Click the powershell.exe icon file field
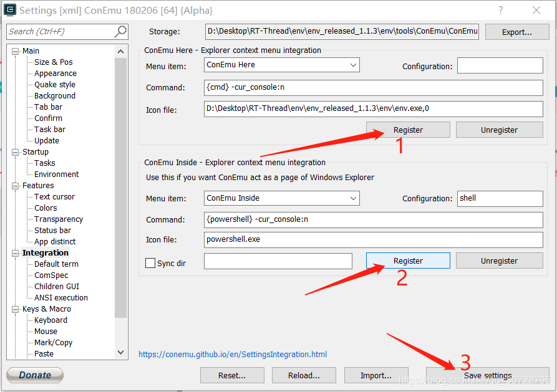This screenshot has width=557, height=392. [x=374, y=240]
